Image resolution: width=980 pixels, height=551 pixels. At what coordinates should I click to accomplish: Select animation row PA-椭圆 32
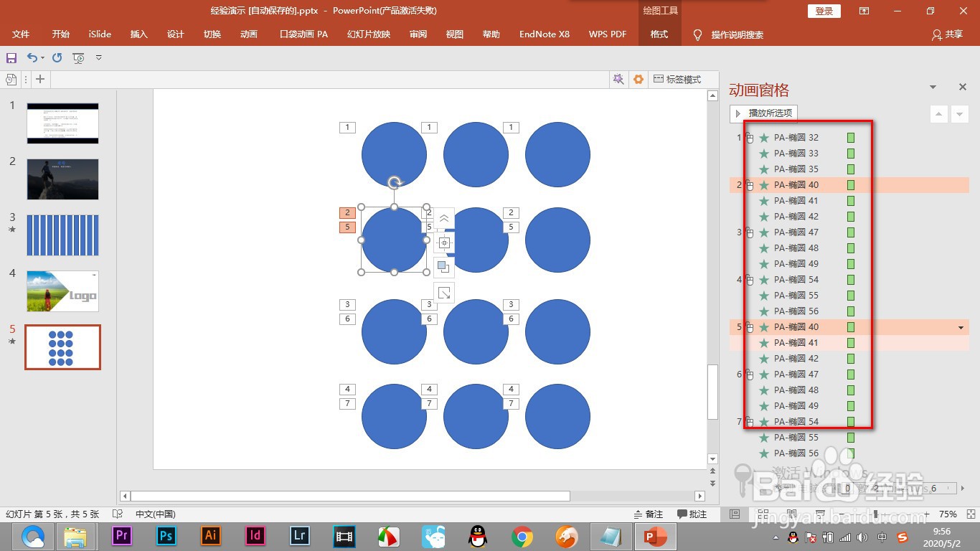(849, 138)
